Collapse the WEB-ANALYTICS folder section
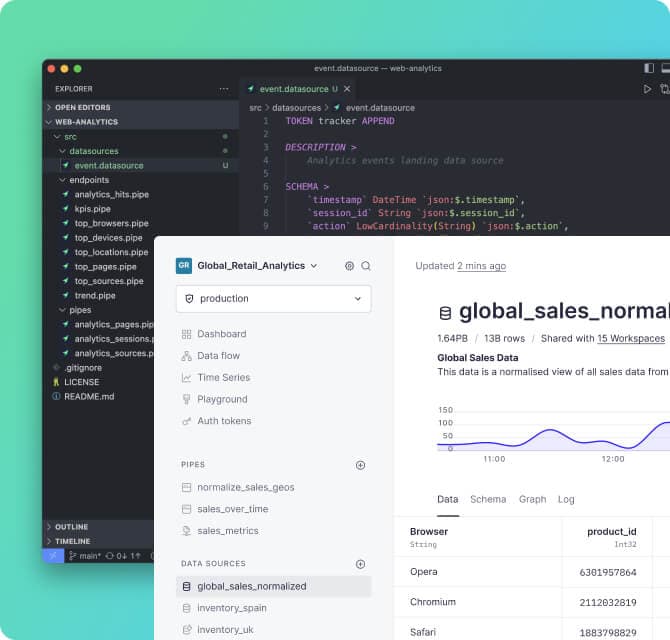Image resolution: width=670 pixels, height=640 pixels. (141, 122)
